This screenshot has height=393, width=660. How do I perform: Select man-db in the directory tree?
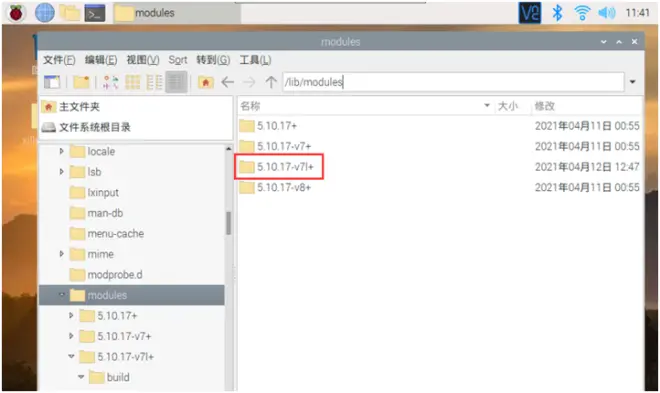[96, 213]
